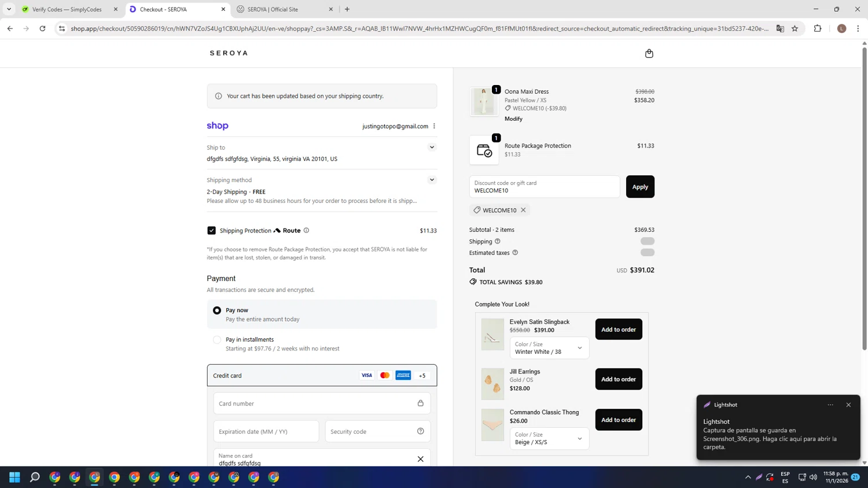Viewport: 868px width, 488px height.
Task: Close the Verify Codes tab
Action: pos(116,9)
